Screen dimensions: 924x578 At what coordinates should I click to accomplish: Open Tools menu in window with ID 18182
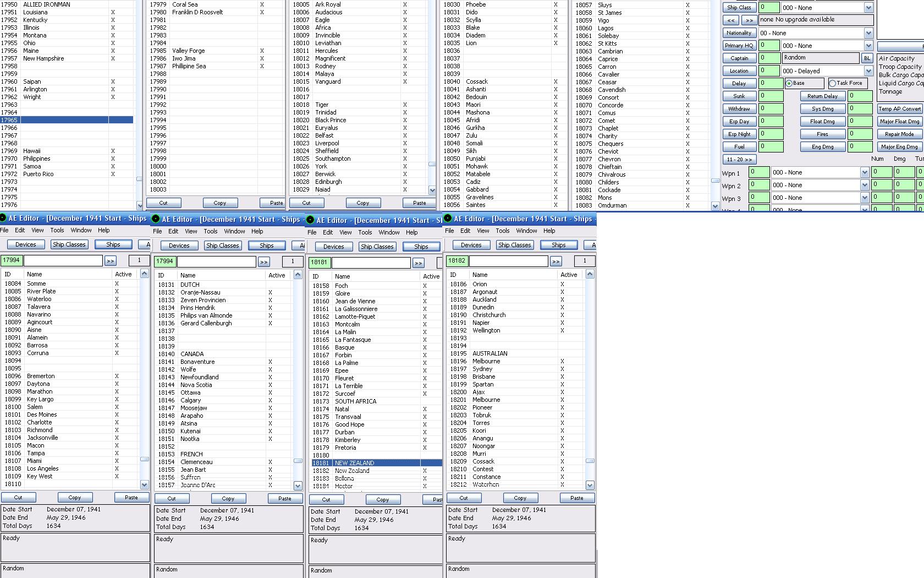click(503, 231)
